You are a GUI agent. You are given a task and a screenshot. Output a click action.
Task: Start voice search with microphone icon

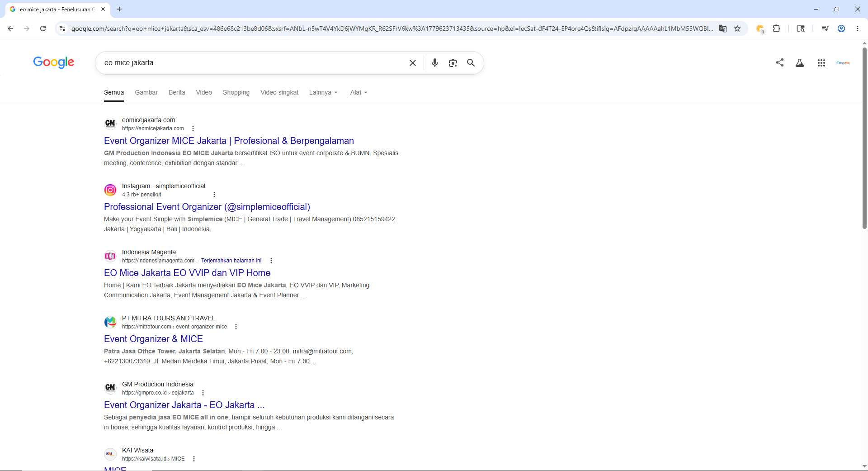pos(434,63)
